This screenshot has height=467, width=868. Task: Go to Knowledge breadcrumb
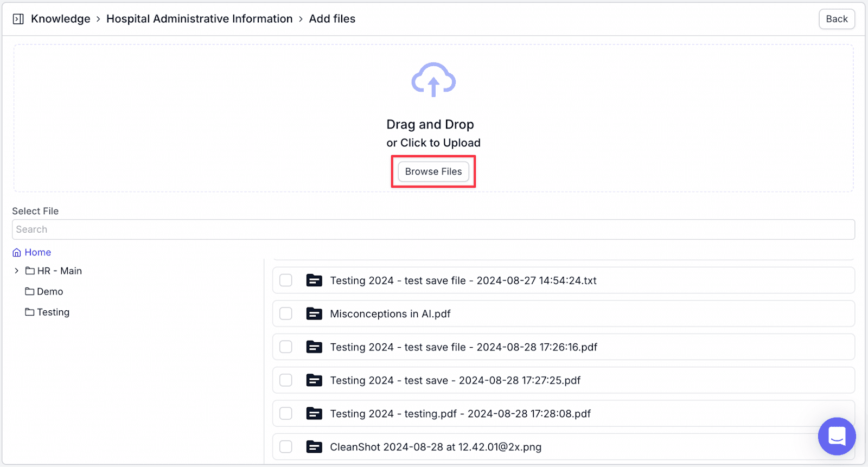61,19
